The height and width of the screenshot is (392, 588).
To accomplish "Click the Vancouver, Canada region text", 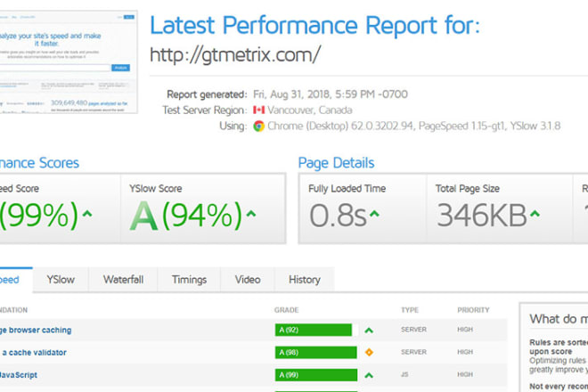I will pyautogui.click(x=310, y=110).
